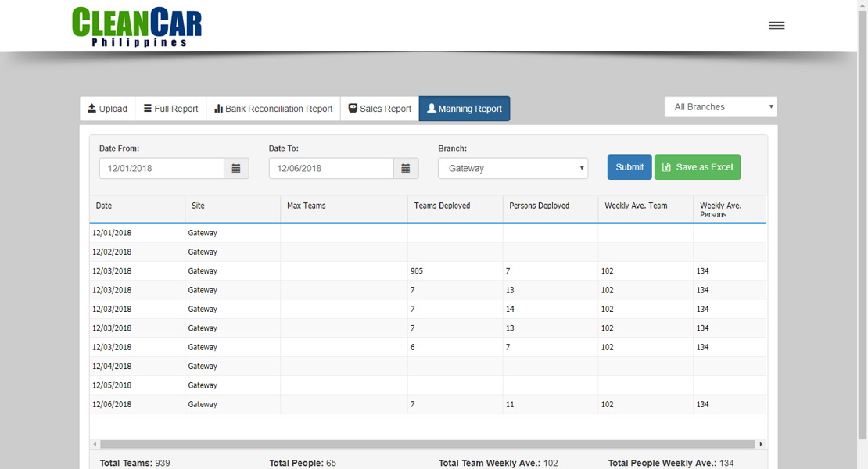Click the Date From input field

click(x=160, y=167)
